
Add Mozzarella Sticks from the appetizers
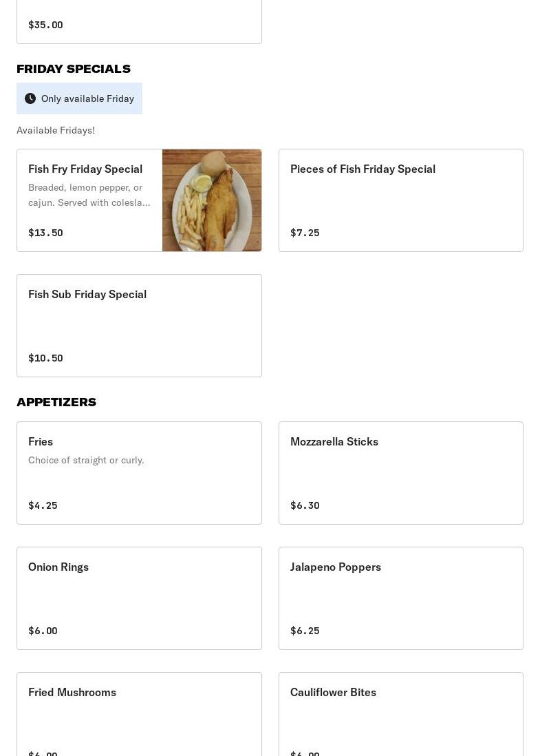[x=400, y=473]
